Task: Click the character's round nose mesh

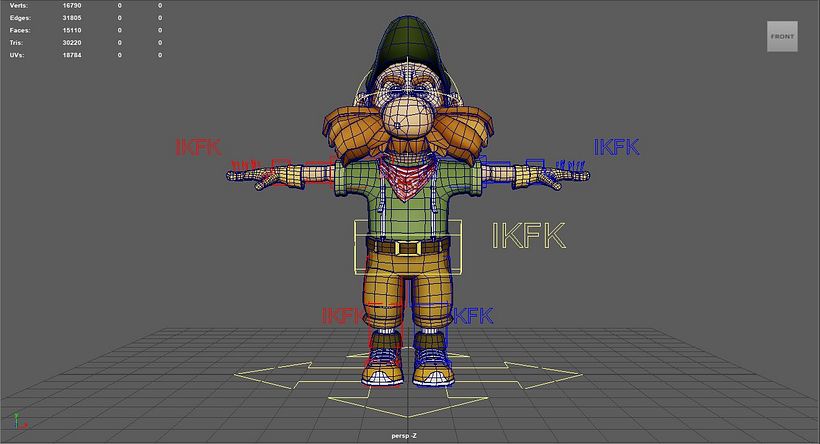Action: 408,117
